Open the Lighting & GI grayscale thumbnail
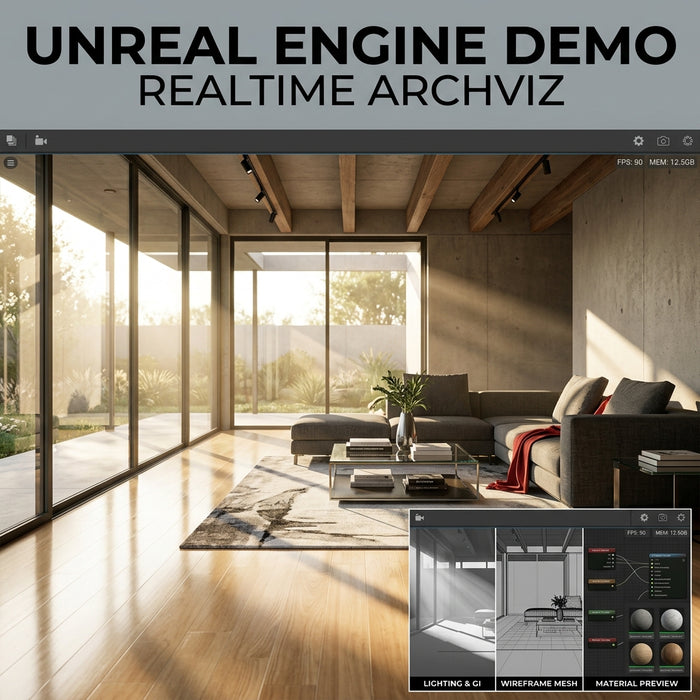The height and width of the screenshot is (700, 700). point(452,602)
